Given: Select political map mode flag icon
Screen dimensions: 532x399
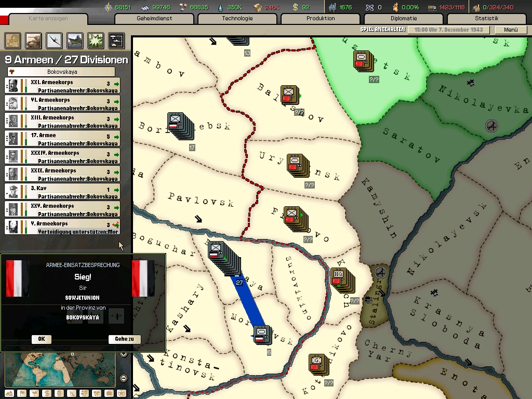Looking at the screenshot, I should coord(22,394).
